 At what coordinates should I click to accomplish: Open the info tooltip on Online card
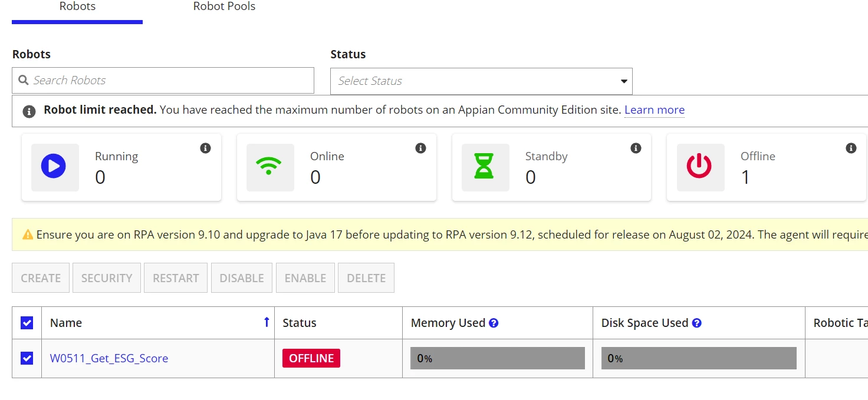click(x=420, y=148)
